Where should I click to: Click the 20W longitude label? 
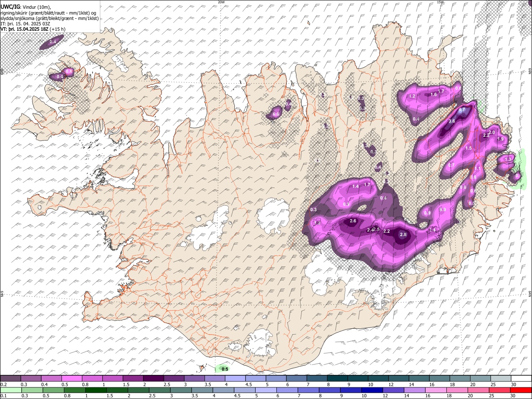pyautogui.click(x=221, y=2)
